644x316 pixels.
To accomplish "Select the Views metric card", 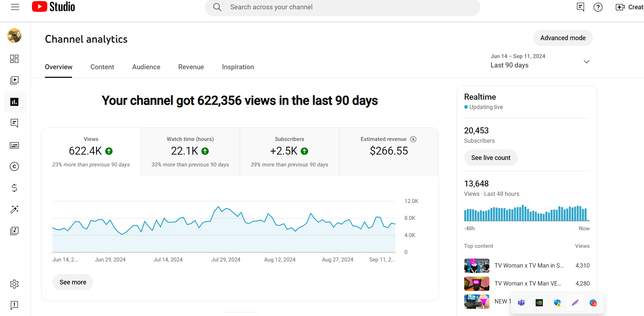I will (x=91, y=152).
